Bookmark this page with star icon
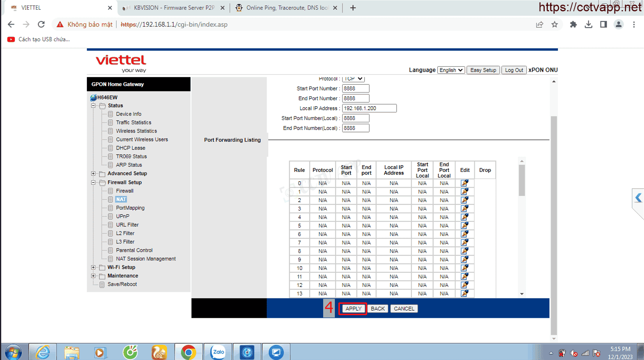644x360 pixels. pos(554,25)
